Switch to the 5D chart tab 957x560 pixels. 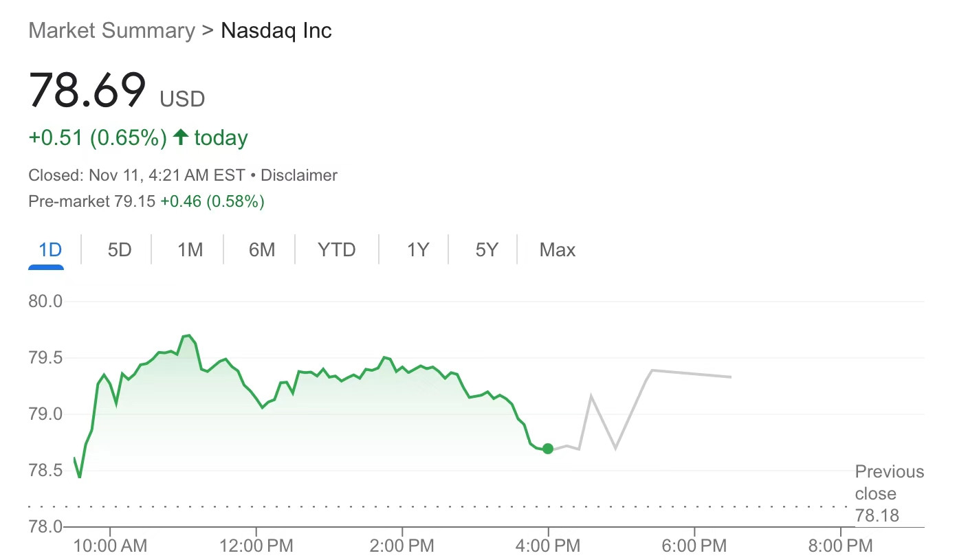[119, 250]
